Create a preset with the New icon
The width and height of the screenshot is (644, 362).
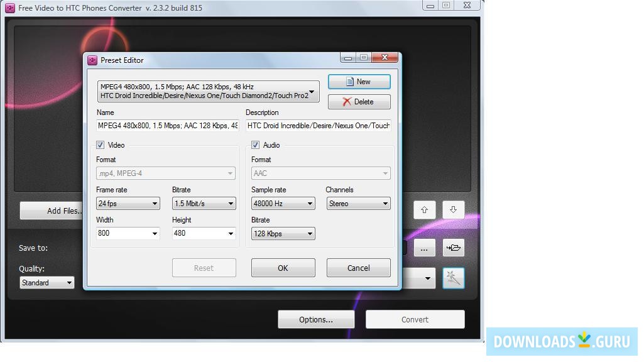click(359, 82)
